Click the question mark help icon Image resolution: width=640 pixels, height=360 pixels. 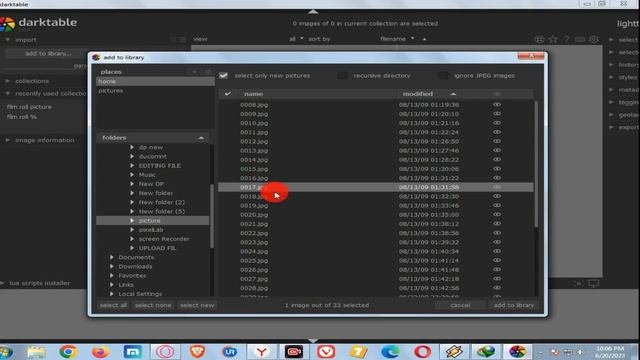[x=566, y=39]
